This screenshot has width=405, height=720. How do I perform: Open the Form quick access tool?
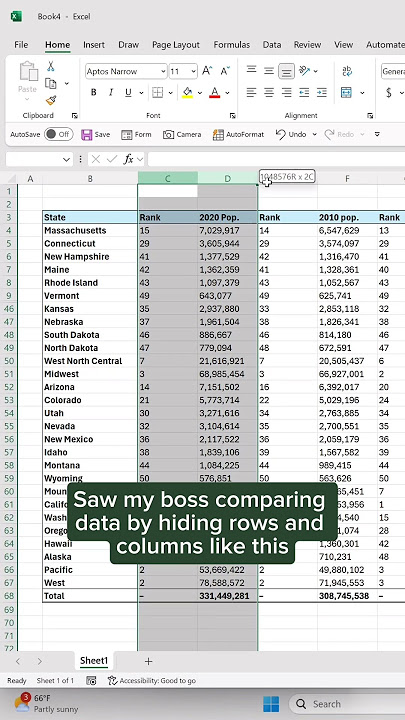click(x=136, y=135)
